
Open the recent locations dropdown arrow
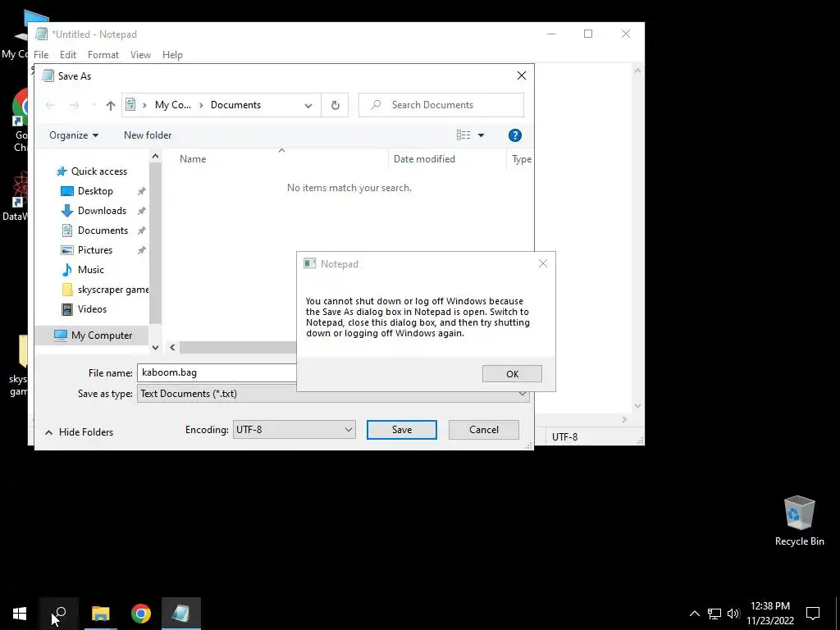(94, 106)
